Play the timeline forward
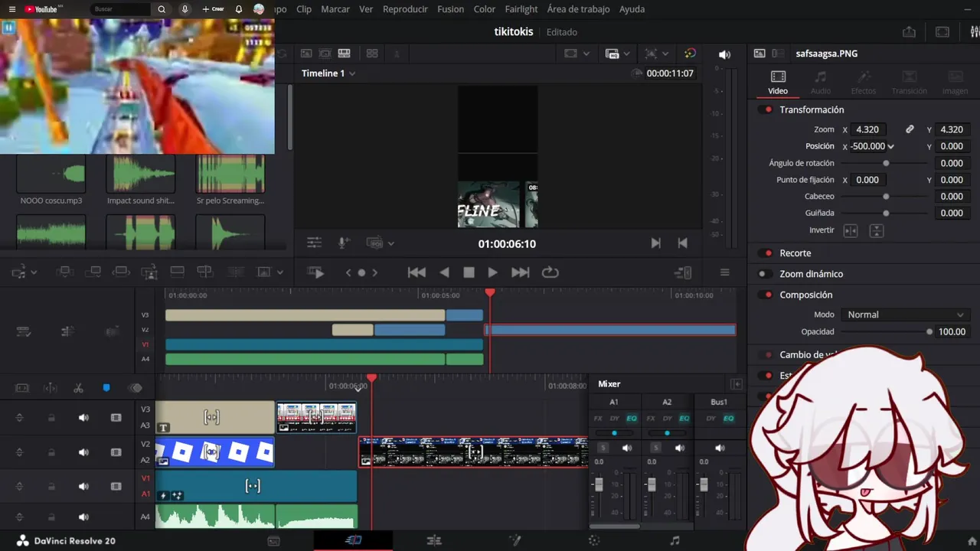Image resolution: width=980 pixels, height=551 pixels. click(x=493, y=272)
